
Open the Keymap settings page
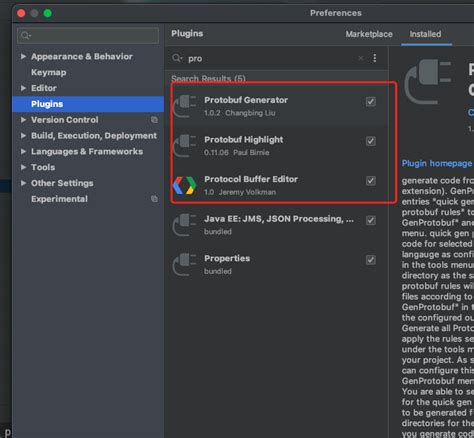49,72
